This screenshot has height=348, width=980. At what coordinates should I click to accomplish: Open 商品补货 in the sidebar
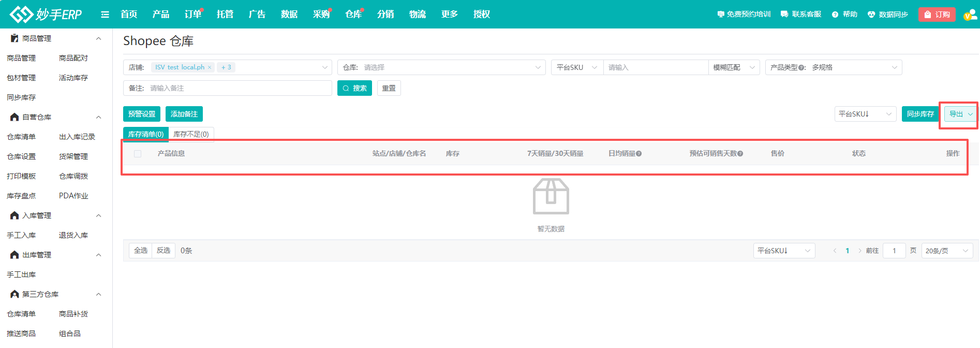coord(73,314)
